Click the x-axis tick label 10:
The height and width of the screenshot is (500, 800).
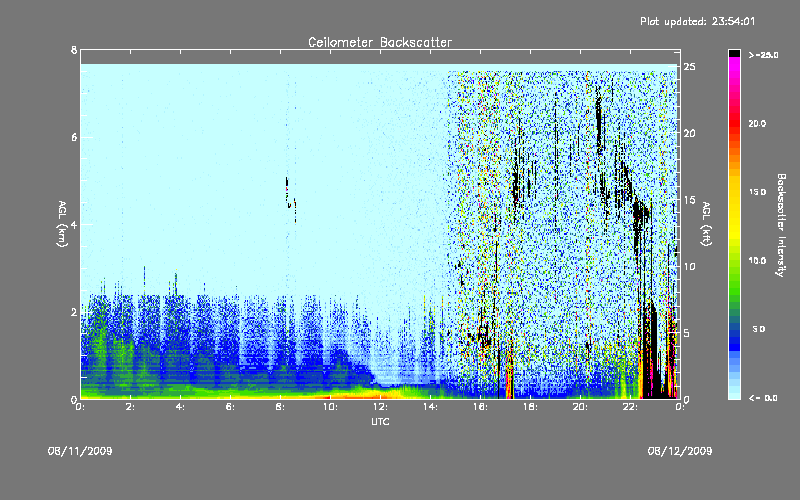pos(330,407)
